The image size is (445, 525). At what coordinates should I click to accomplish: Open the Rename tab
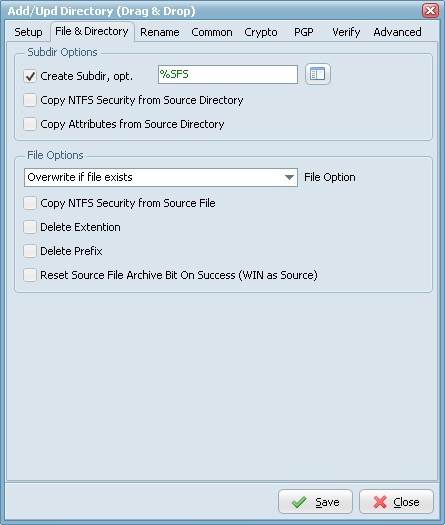point(160,32)
